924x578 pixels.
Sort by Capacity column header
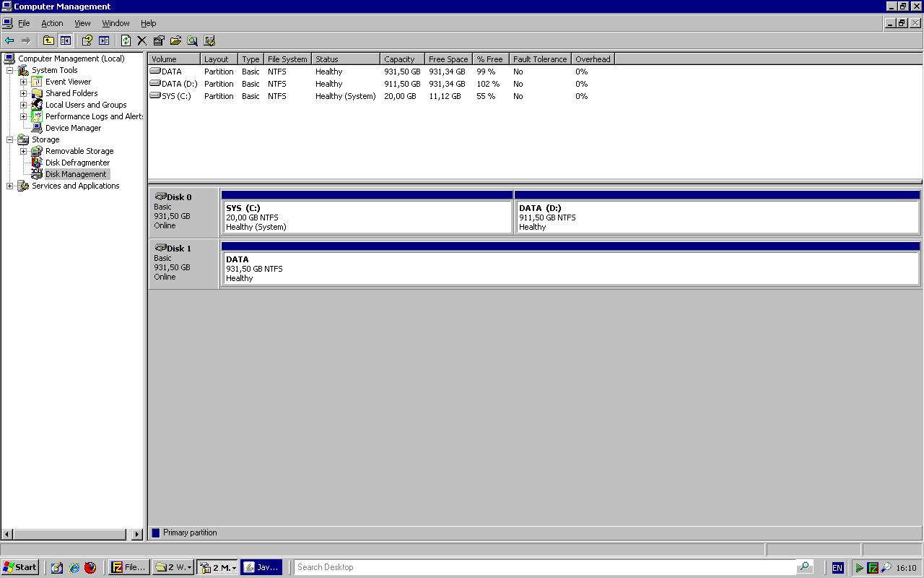(402, 59)
